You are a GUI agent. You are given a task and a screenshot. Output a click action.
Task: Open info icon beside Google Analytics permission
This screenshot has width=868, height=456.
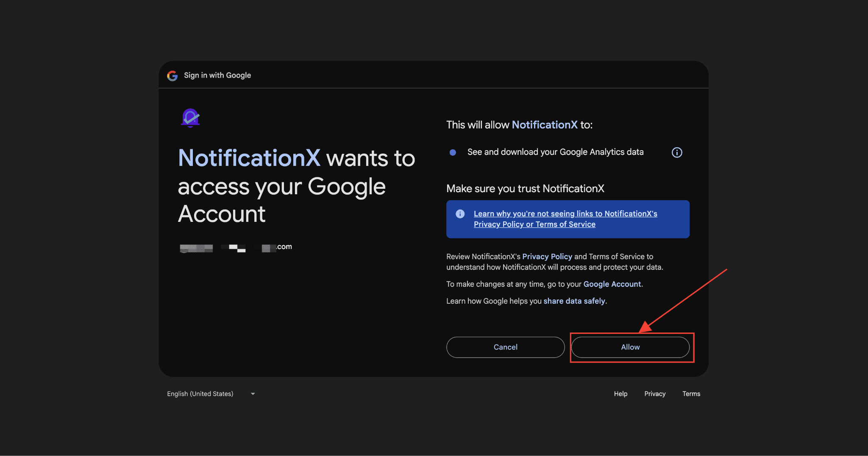coord(677,152)
